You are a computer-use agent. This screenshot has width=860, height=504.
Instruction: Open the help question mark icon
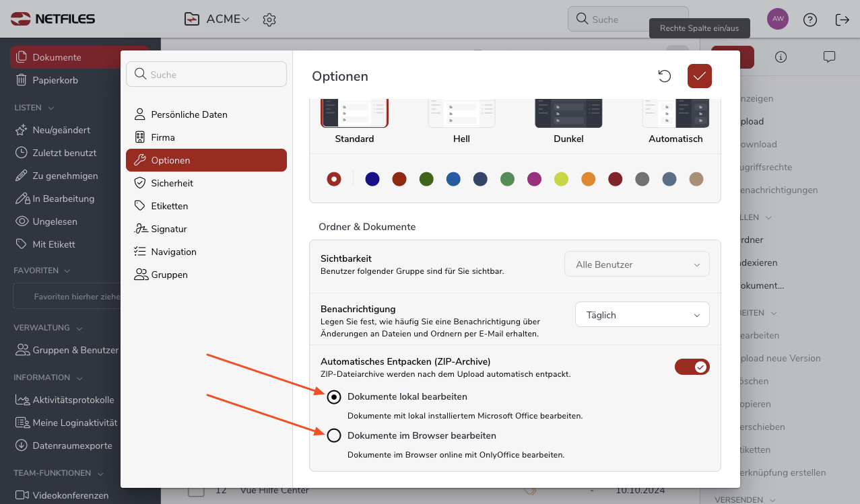point(810,20)
